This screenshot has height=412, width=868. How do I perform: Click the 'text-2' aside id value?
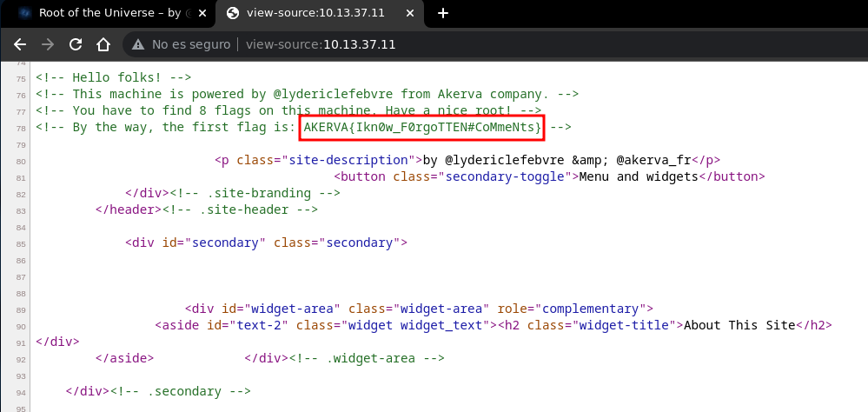(259, 325)
